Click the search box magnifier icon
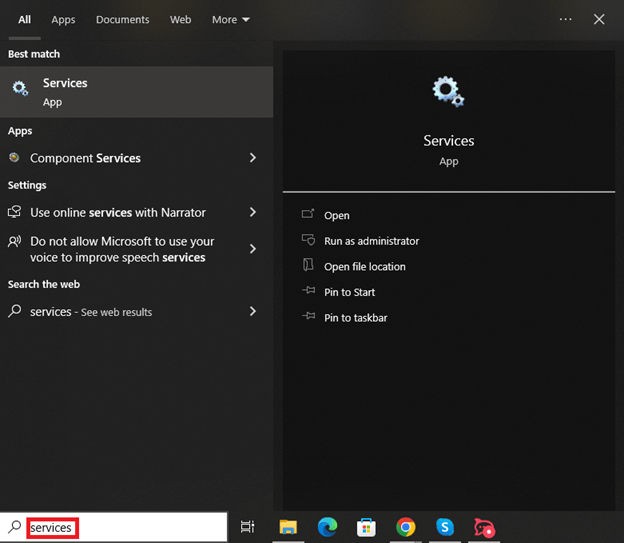624x543 pixels. pyautogui.click(x=14, y=527)
